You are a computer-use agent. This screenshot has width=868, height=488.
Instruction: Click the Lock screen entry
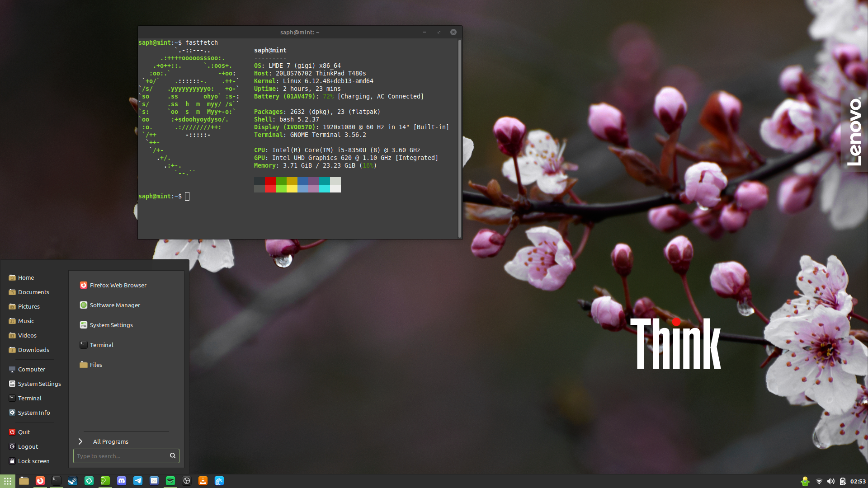[x=33, y=461]
